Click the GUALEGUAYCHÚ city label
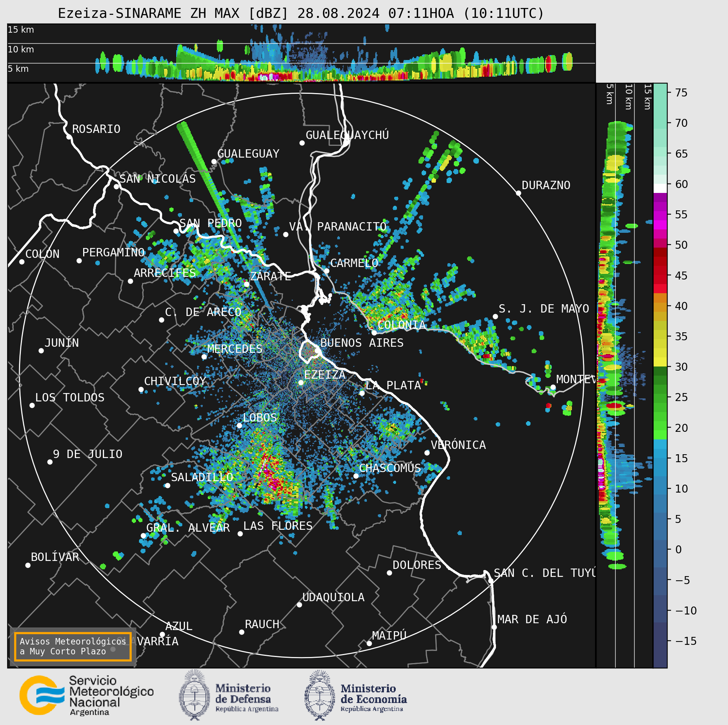The image size is (728, 725). tap(347, 135)
